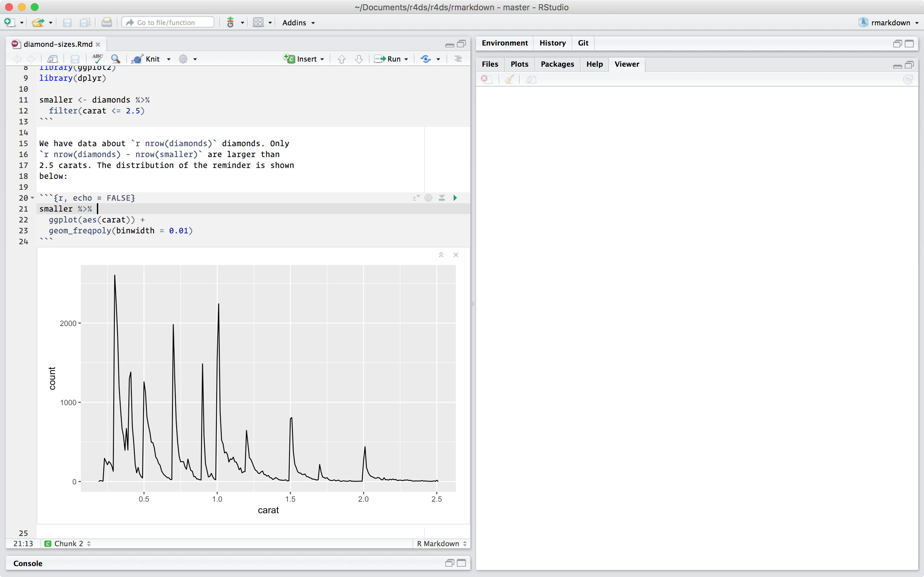Click the Run chunk button (green arrow)
The height and width of the screenshot is (577, 924).
456,197
